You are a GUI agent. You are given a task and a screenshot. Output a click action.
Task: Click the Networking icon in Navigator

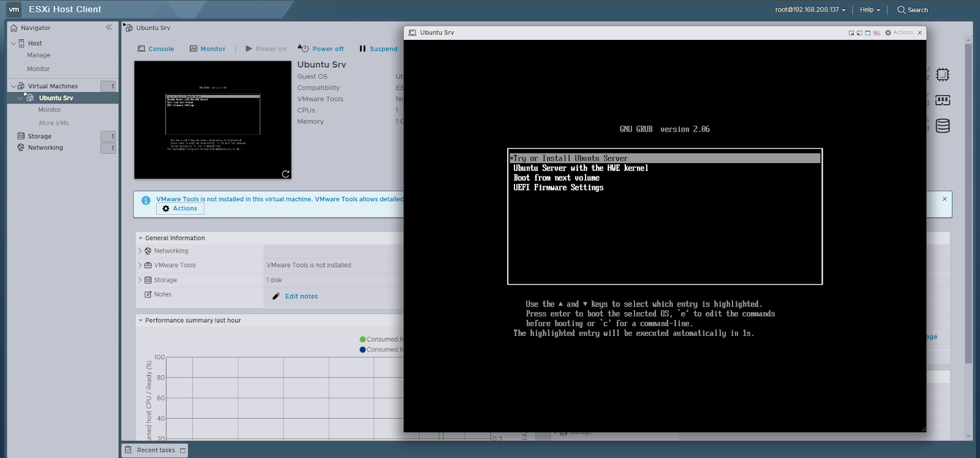pos(21,147)
